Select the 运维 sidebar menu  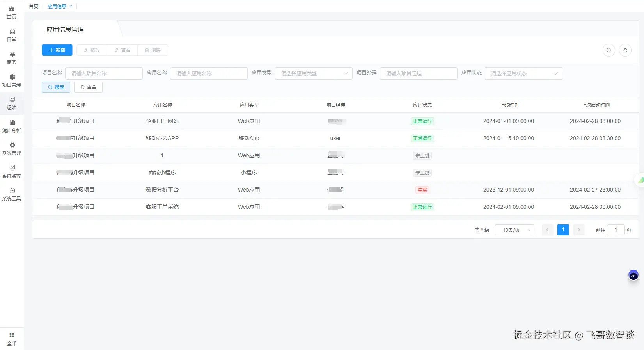coord(12,103)
